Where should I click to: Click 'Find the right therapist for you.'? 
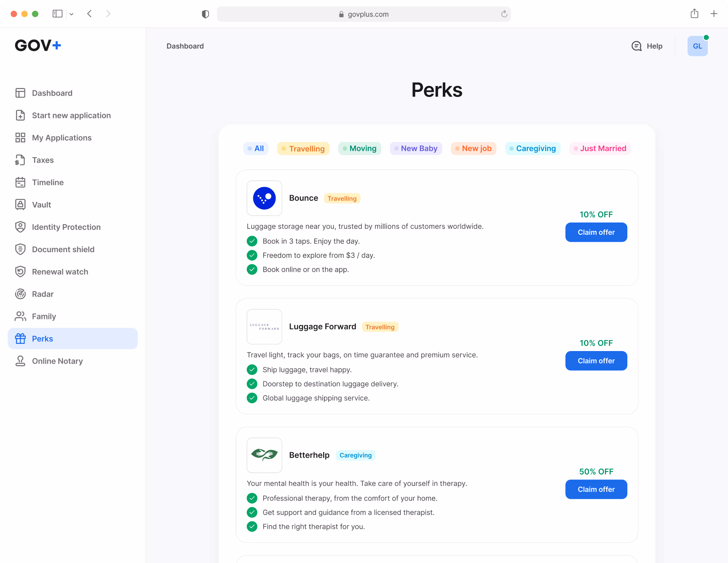[313, 527]
